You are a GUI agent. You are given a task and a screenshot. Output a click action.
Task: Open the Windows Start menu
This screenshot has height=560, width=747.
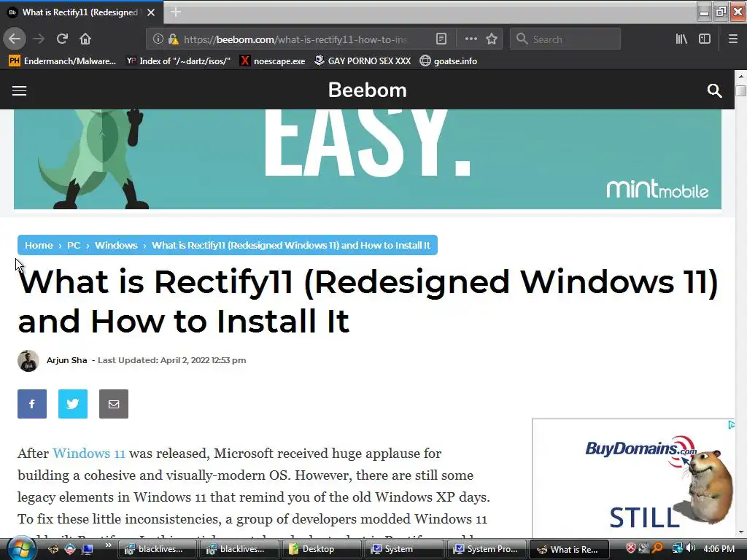coord(21,548)
